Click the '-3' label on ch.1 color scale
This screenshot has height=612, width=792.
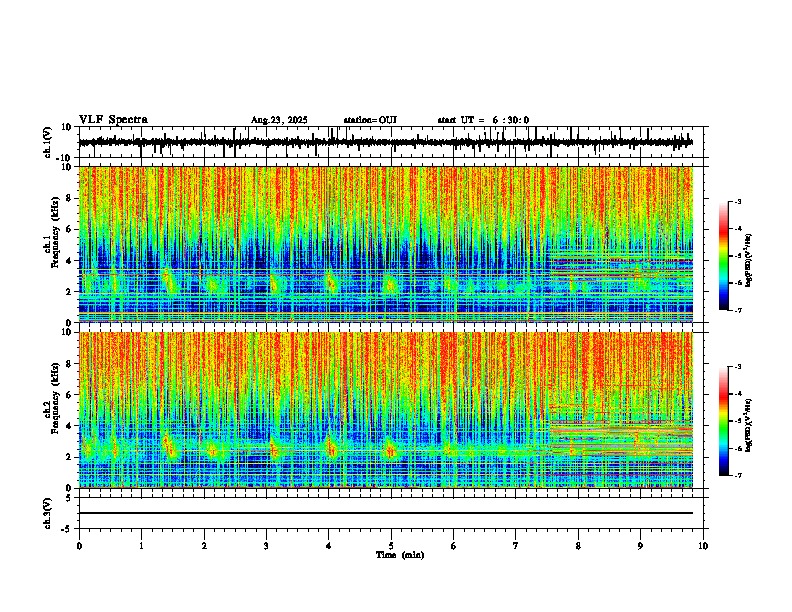coord(737,202)
